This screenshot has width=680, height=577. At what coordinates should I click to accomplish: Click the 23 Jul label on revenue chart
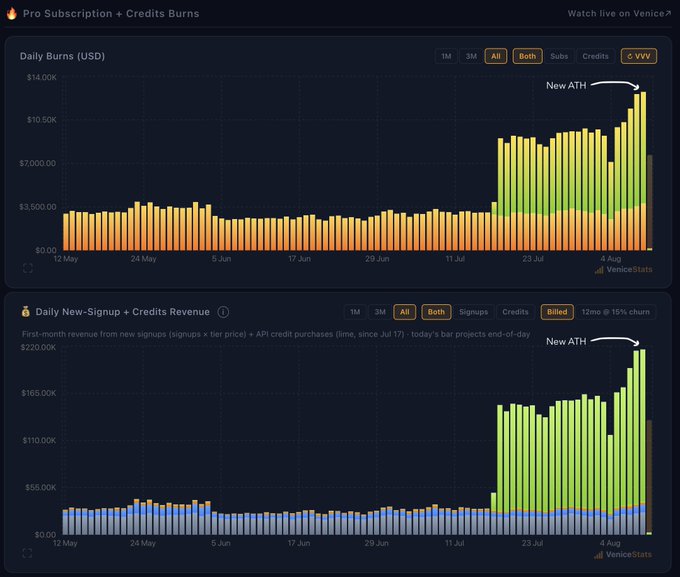pos(532,543)
